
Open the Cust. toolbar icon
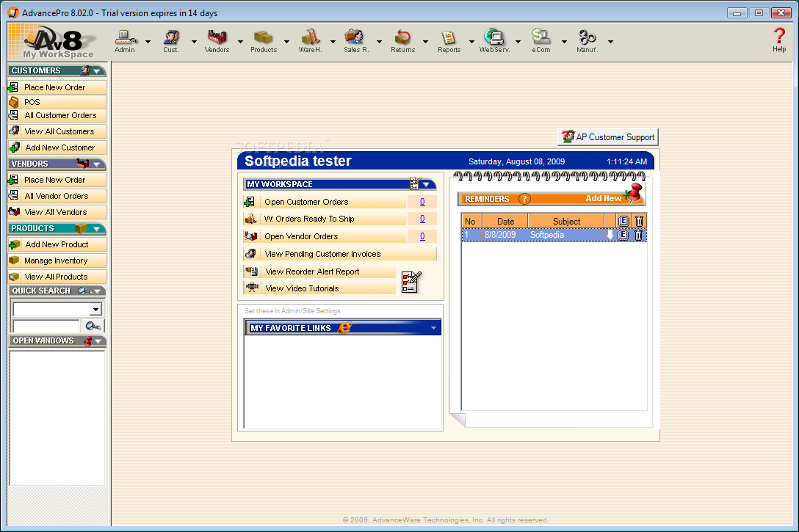pyautogui.click(x=171, y=41)
